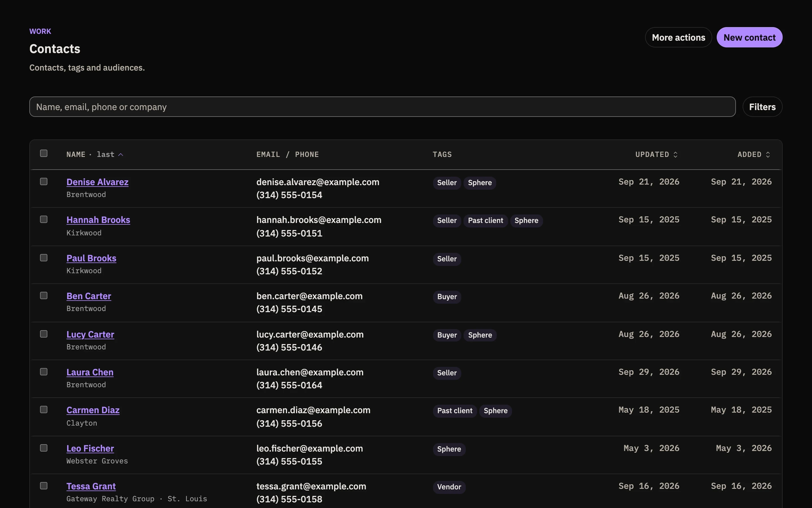Viewport: 812px width, 508px height.
Task: Open Tessa Grant contact link
Action: coord(91,487)
